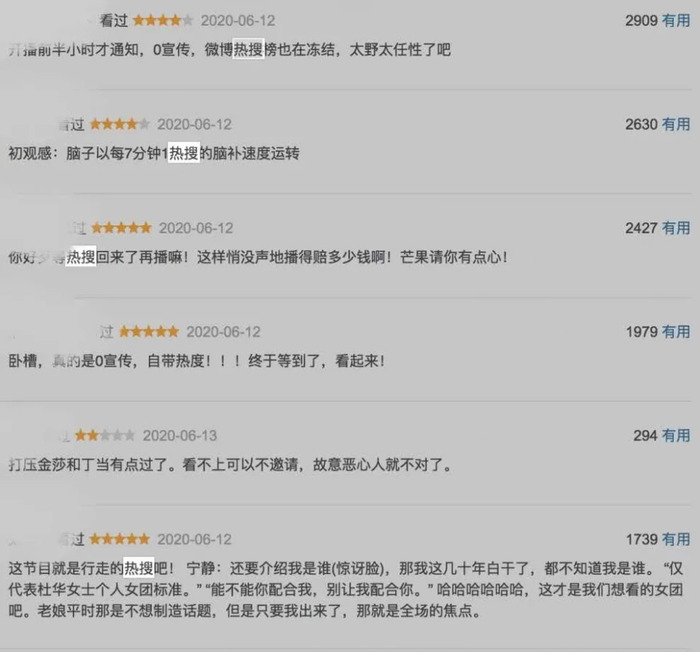Click the five stars of the 卧槽 review
Viewport: 700px width, 652px height.
pos(149,332)
